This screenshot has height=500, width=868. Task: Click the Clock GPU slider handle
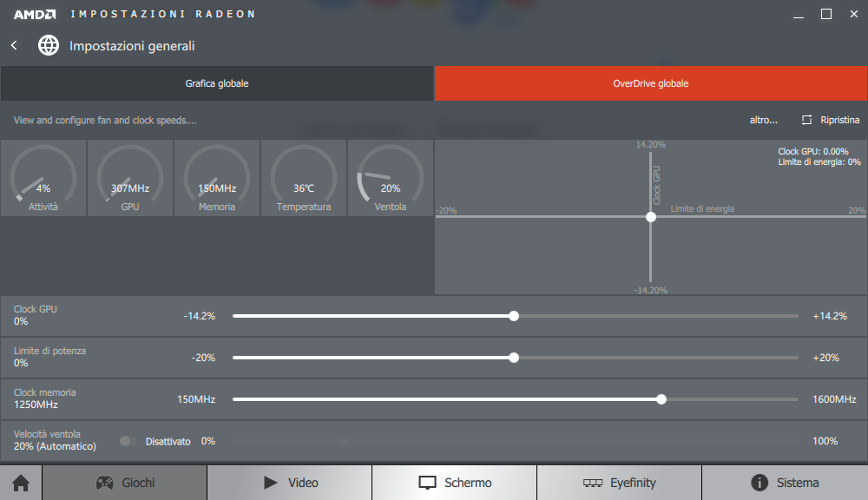point(514,316)
